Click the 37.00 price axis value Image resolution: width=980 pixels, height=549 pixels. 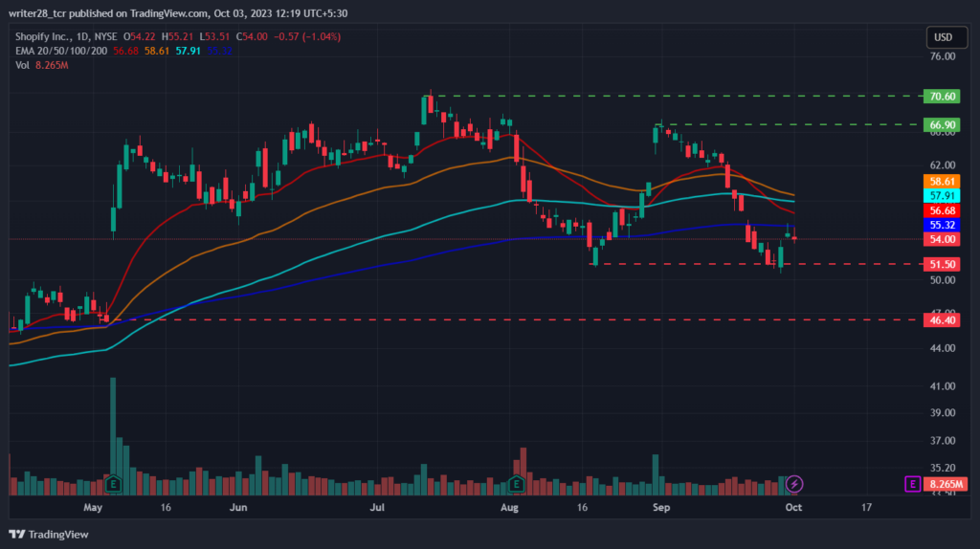943,441
